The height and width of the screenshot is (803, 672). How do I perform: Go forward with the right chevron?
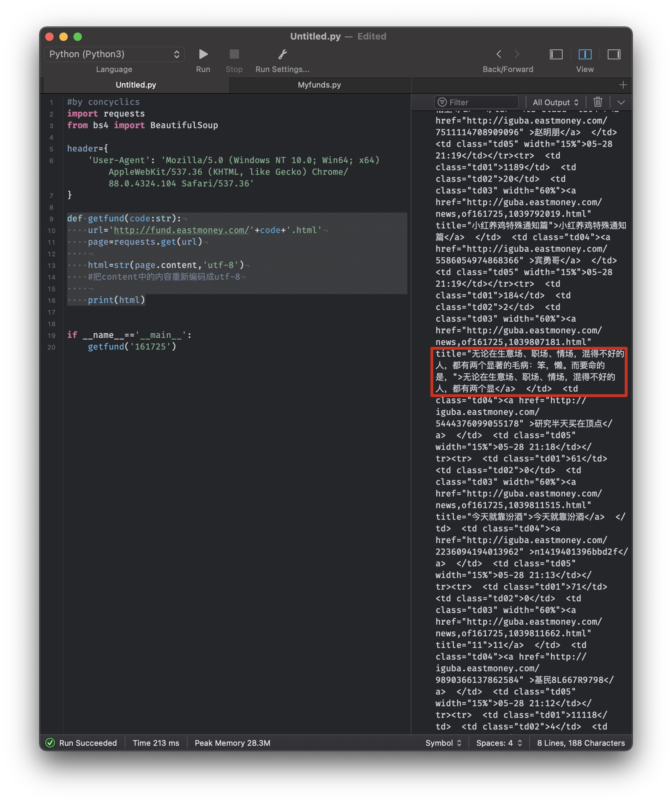517,54
